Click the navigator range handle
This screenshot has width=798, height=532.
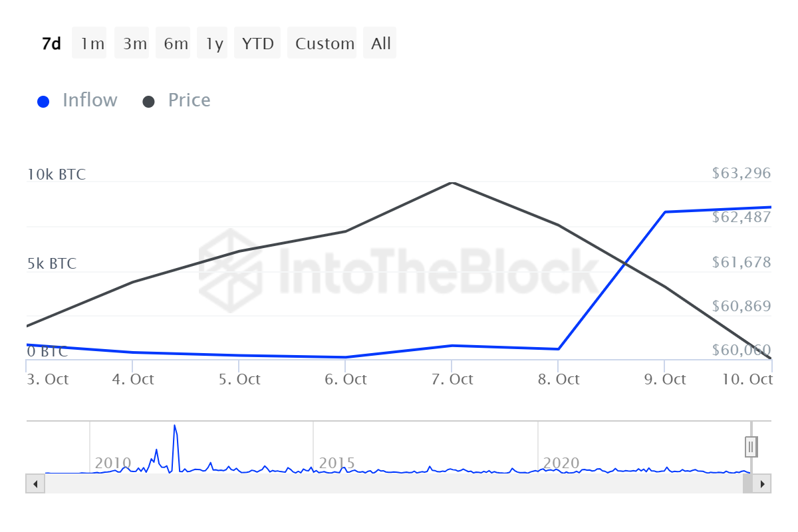pos(751,446)
